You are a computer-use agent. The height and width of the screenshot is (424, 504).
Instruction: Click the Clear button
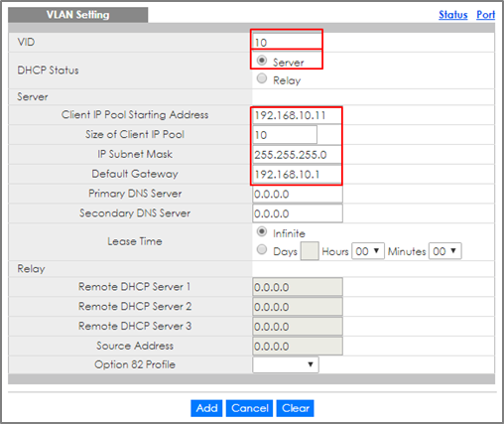(x=295, y=408)
